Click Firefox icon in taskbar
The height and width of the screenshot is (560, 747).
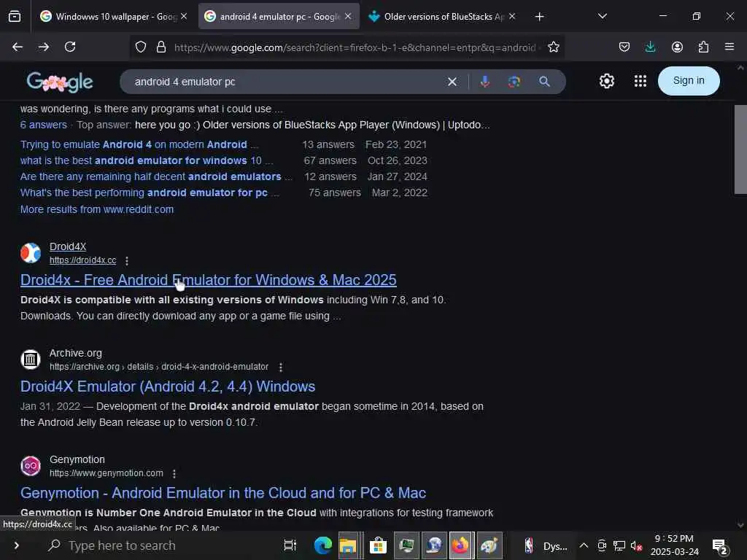tap(460, 545)
